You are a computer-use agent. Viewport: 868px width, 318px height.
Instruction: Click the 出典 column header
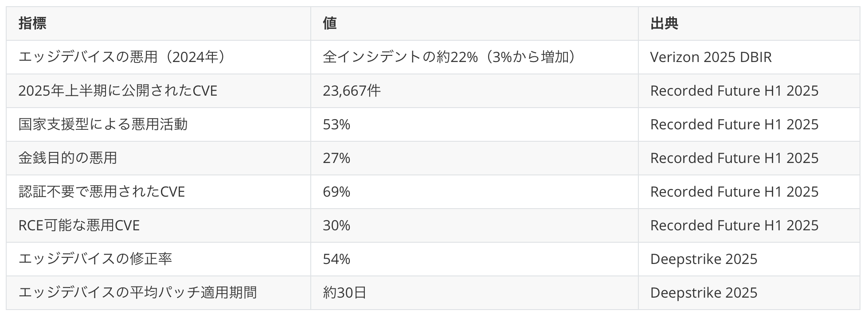click(x=664, y=23)
